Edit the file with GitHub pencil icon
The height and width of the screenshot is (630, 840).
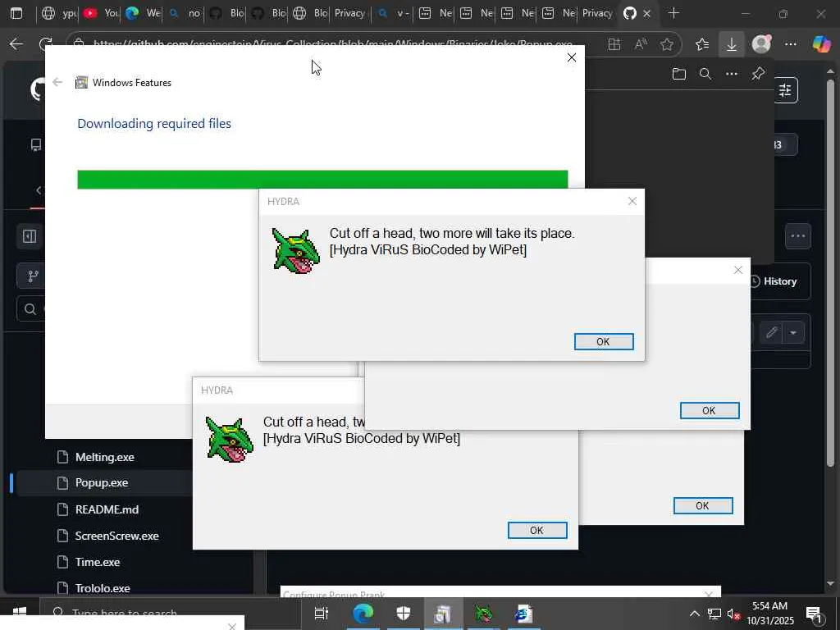[x=771, y=333]
